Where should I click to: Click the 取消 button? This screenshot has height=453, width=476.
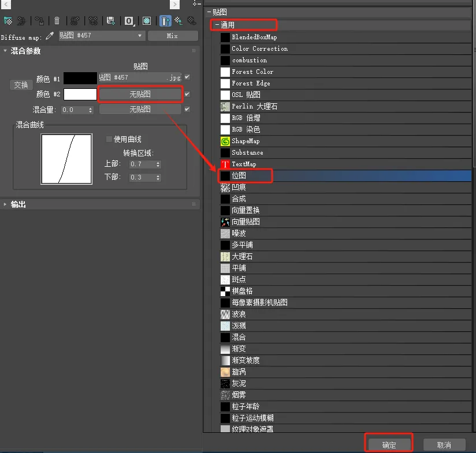pyautogui.click(x=444, y=445)
